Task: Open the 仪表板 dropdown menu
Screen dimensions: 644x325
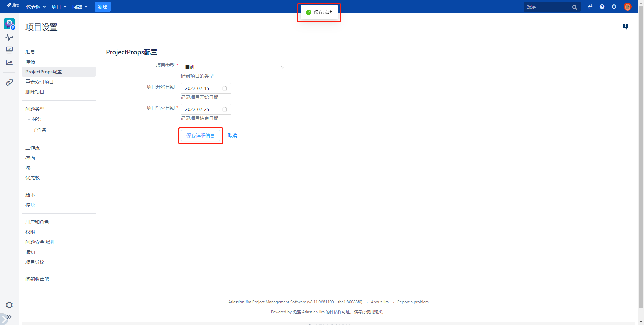Action: [x=36, y=7]
